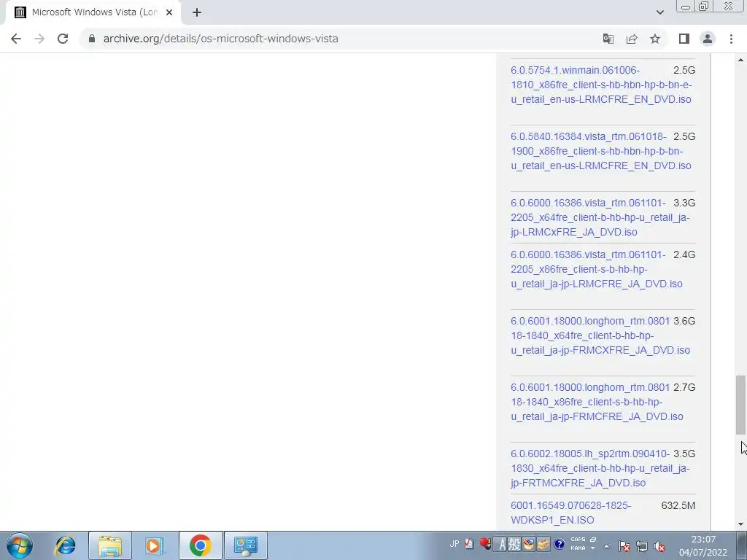
Task: Click the 3.5G file size text
Action: click(684, 454)
